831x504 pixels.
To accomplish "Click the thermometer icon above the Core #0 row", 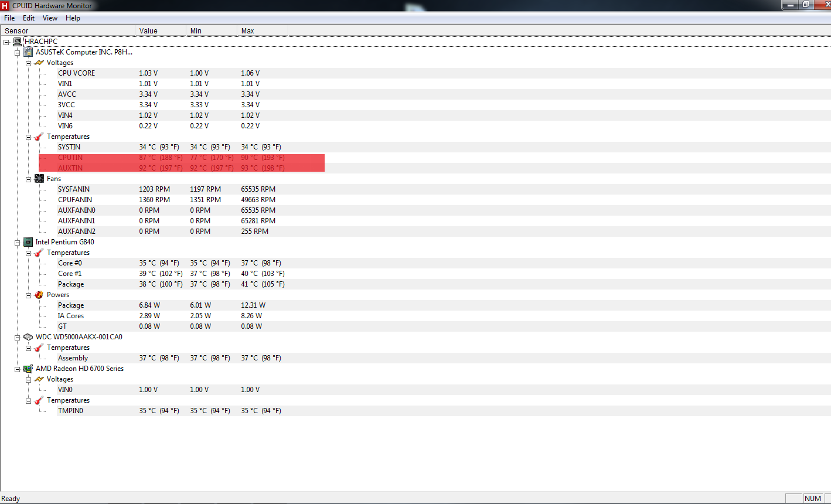I will 39,253.
